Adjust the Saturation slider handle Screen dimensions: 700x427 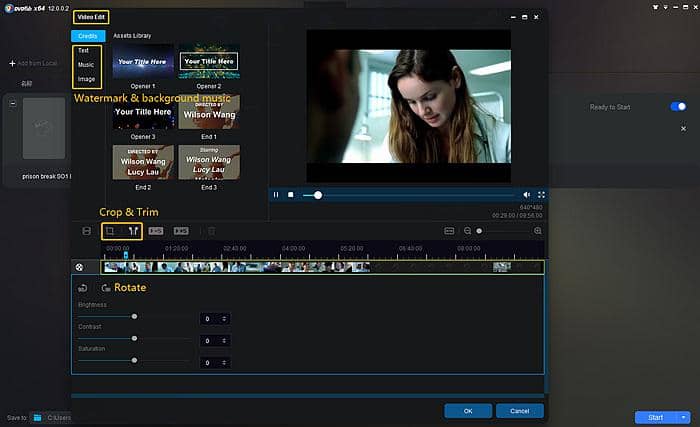(134, 360)
